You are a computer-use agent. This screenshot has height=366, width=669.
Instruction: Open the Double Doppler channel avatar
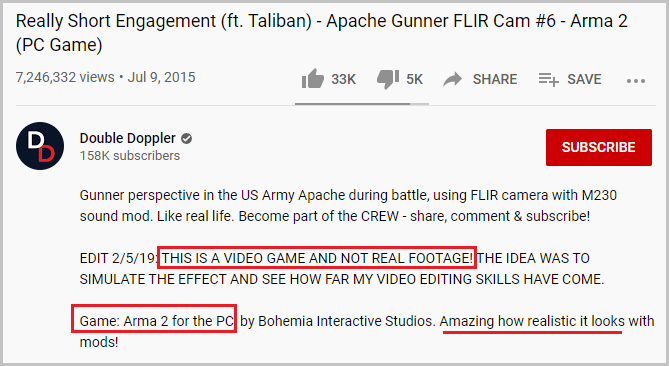40,146
